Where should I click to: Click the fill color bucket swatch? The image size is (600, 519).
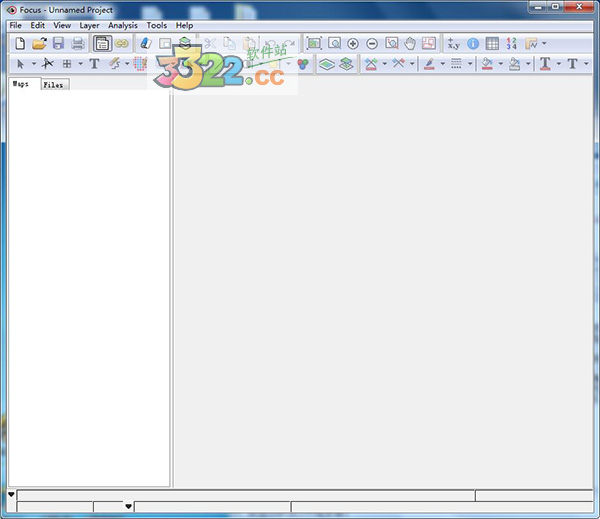click(487, 64)
